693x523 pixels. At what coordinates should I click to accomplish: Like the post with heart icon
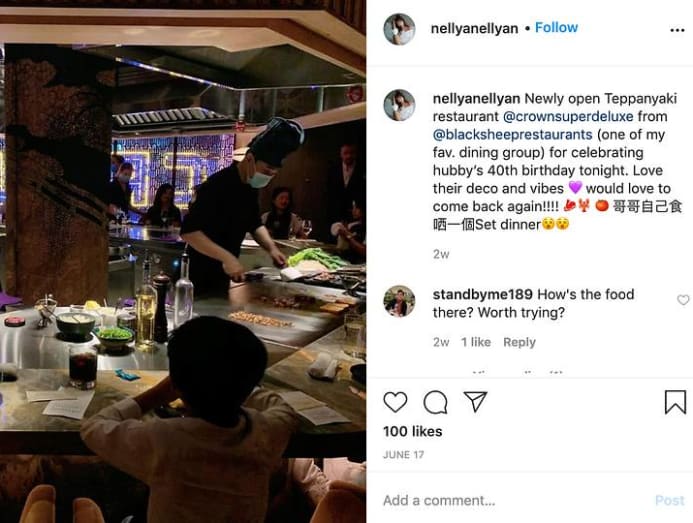(x=395, y=402)
